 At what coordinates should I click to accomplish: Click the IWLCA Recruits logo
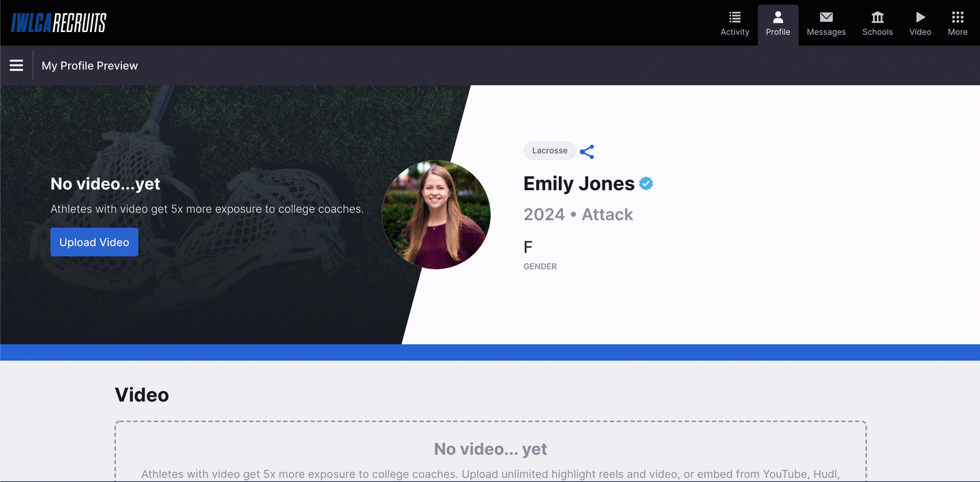(59, 22)
